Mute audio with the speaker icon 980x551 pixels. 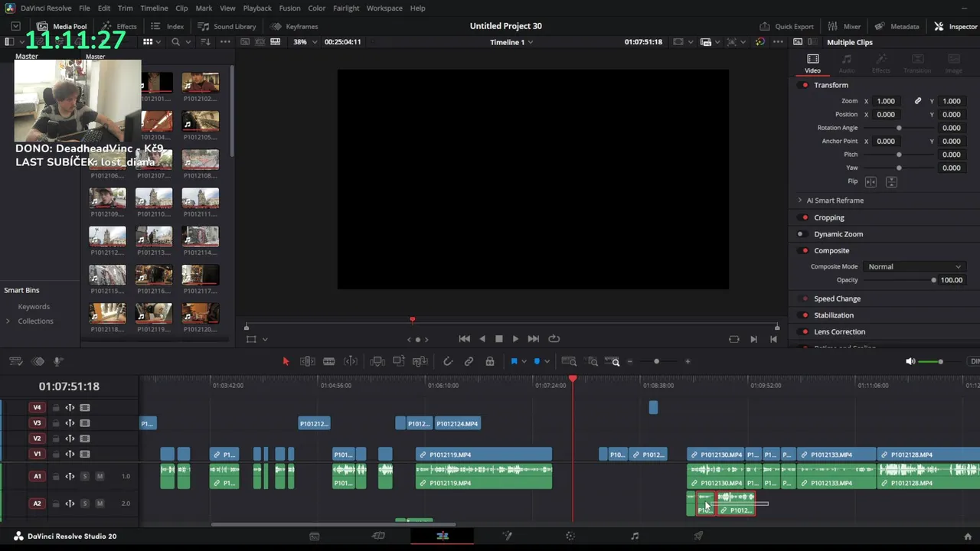pyautogui.click(x=910, y=361)
